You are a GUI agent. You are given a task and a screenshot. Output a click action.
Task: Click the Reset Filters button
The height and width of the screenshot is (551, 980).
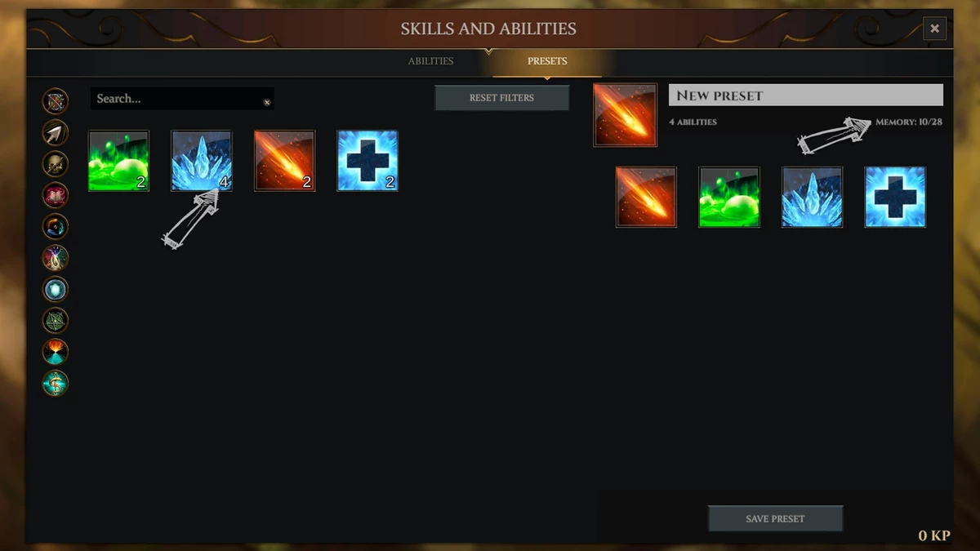tap(501, 98)
